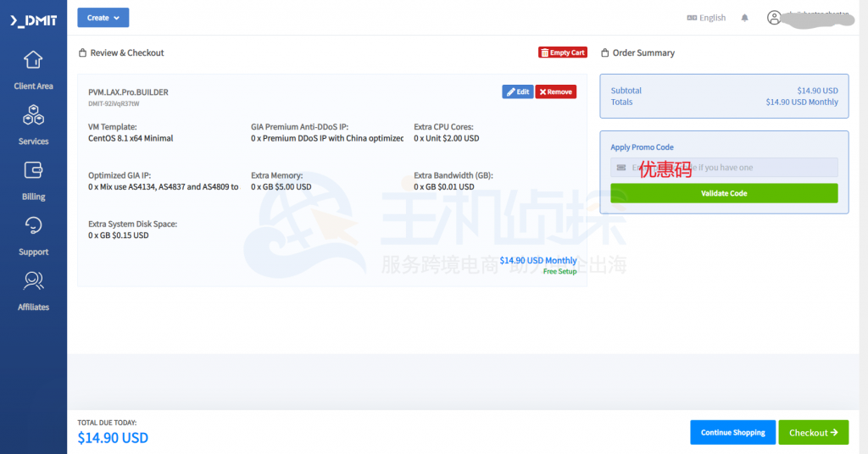Click the Validate Code button

coord(724,193)
